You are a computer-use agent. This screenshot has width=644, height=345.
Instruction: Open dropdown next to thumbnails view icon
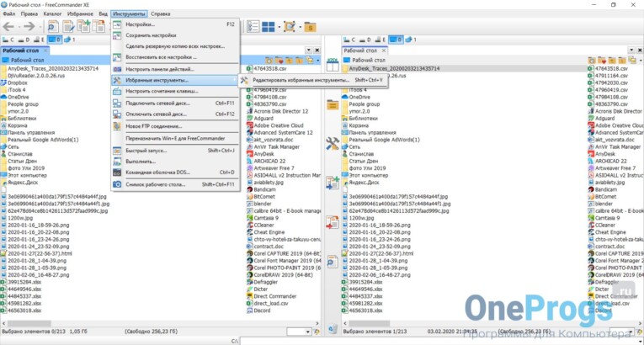(x=279, y=28)
